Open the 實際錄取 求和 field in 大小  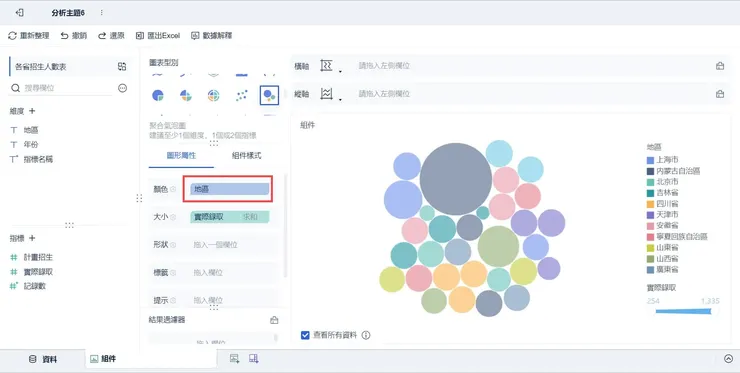tap(230, 217)
